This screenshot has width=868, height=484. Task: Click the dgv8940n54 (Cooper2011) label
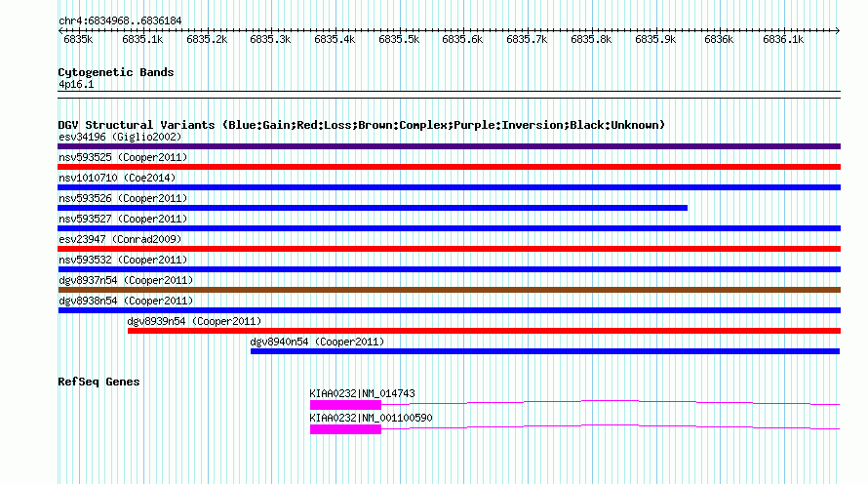[x=317, y=342]
